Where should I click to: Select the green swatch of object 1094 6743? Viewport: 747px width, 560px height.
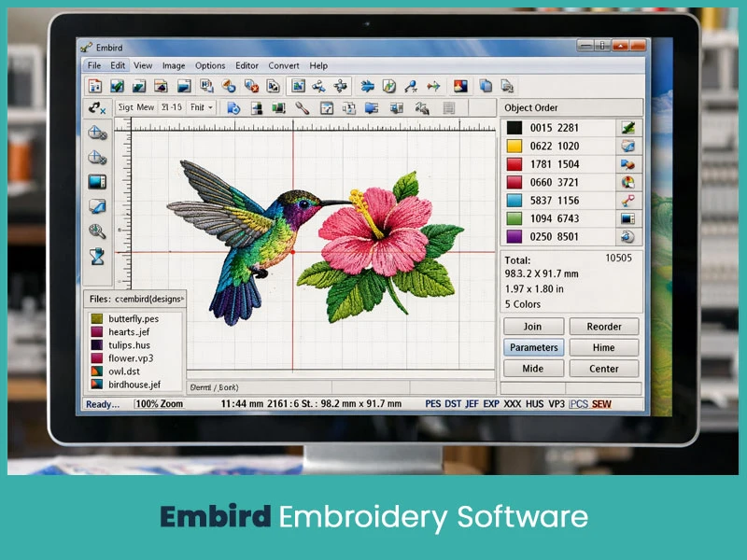[x=514, y=218]
